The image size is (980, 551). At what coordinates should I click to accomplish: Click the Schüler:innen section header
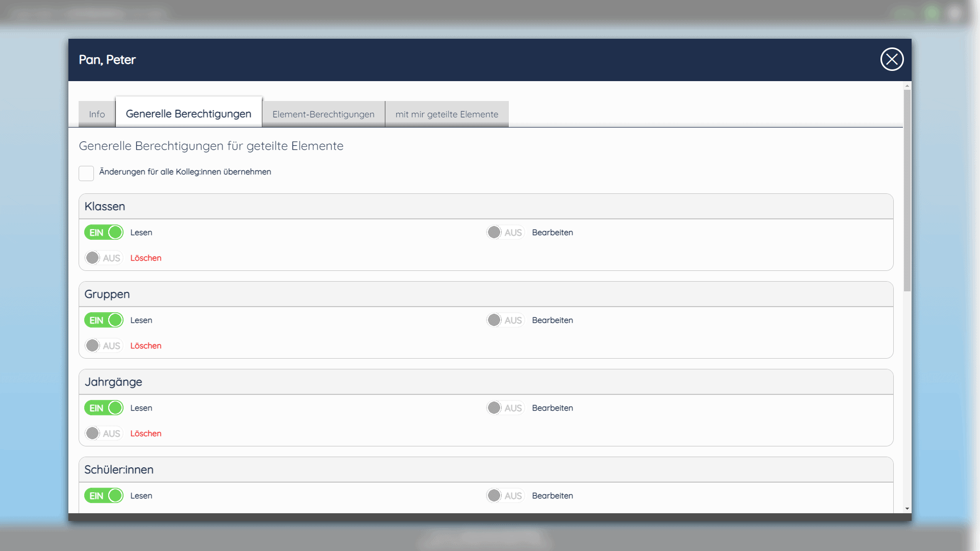coord(486,469)
